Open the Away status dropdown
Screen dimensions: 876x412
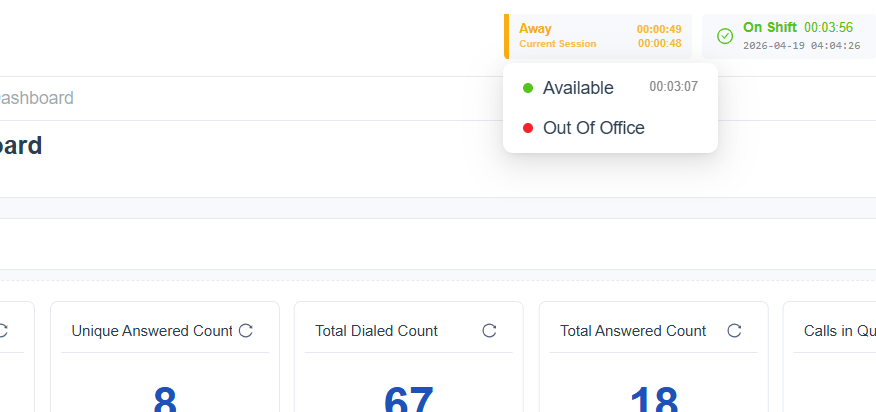(x=598, y=36)
